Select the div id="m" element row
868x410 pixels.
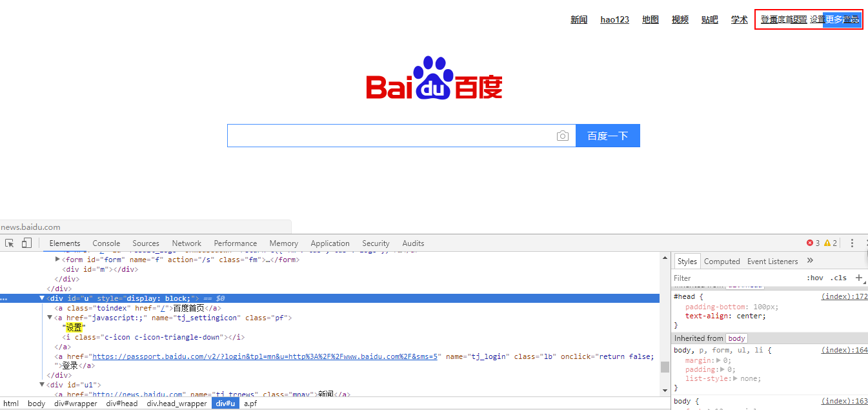click(100, 269)
